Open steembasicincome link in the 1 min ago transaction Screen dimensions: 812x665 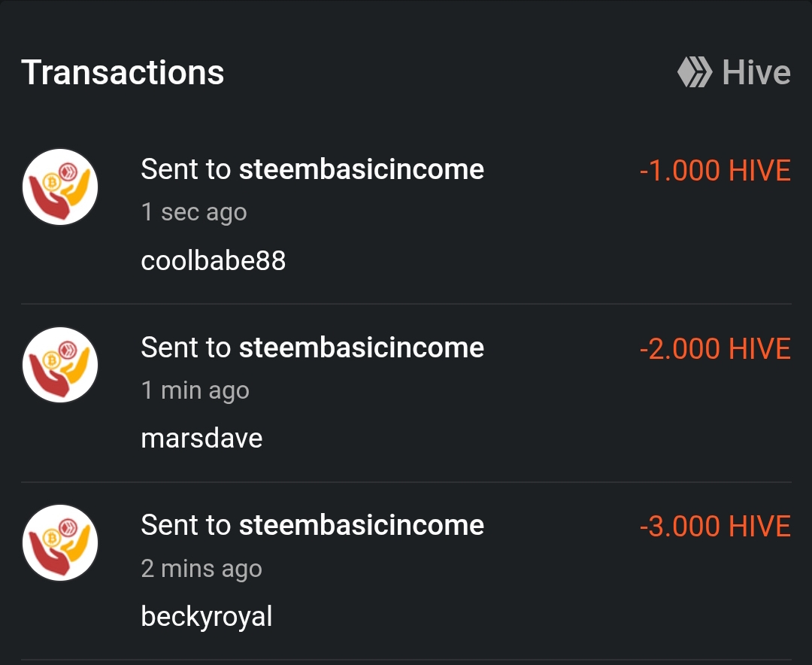click(x=361, y=348)
